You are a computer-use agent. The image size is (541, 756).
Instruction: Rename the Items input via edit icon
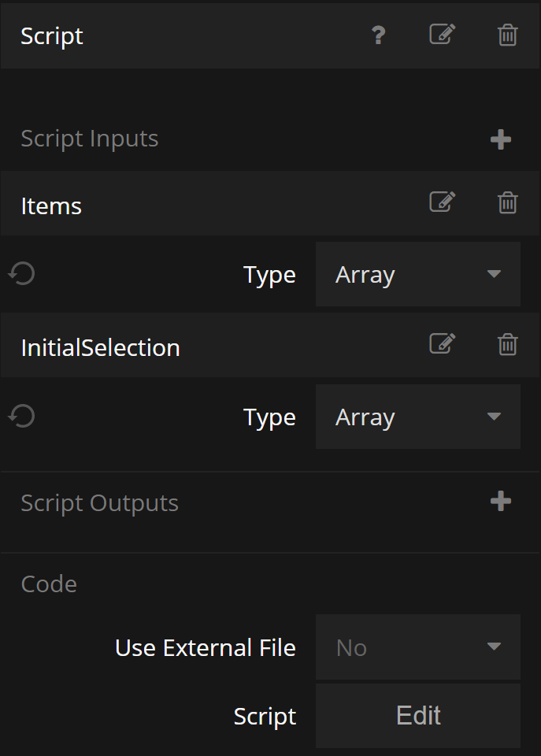[x=442, y=202]
